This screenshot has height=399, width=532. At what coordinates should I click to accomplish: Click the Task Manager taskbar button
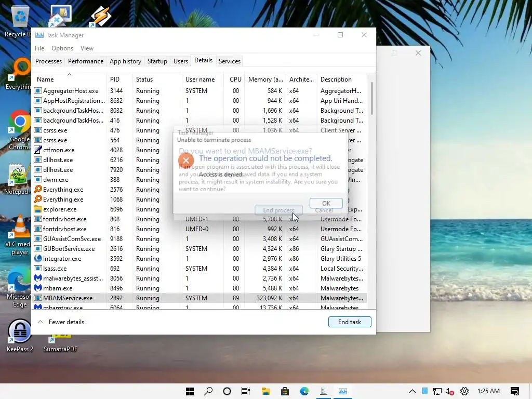click(343, 391)
